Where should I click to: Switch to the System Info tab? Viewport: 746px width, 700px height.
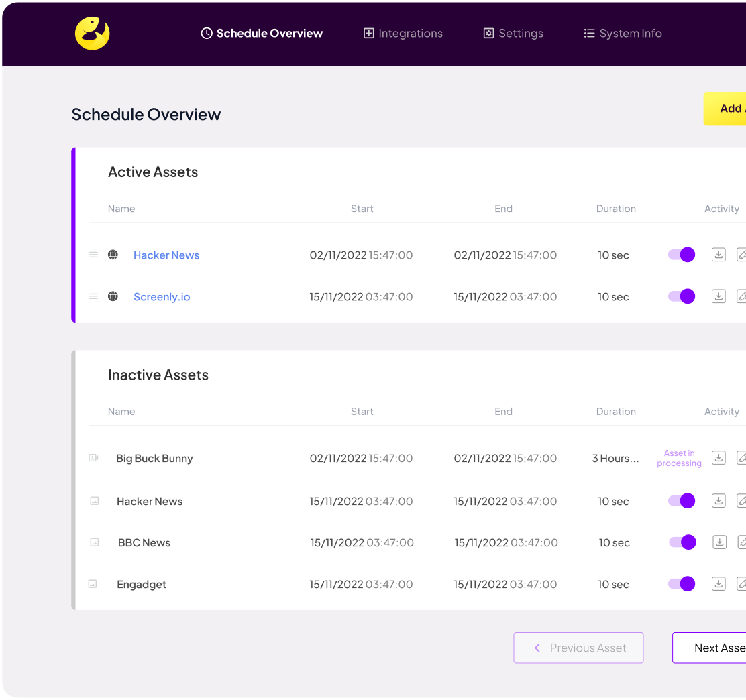point(623,34)
